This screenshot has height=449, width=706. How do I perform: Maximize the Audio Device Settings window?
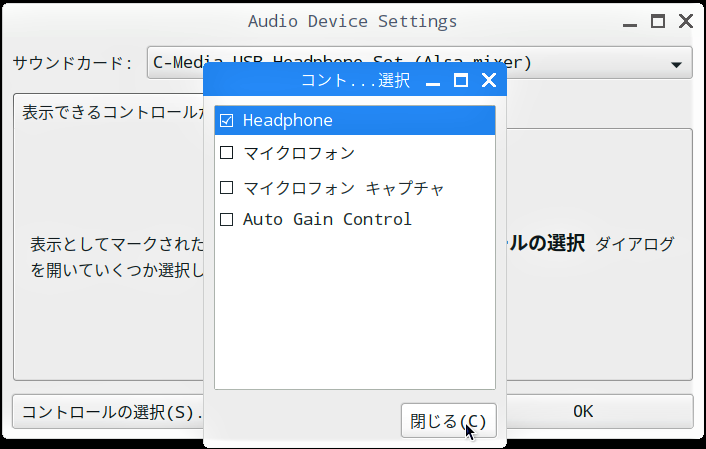pos(658,21)
